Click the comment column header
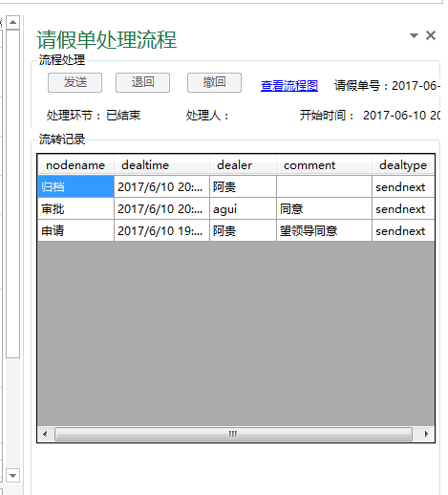 (324, 165)
